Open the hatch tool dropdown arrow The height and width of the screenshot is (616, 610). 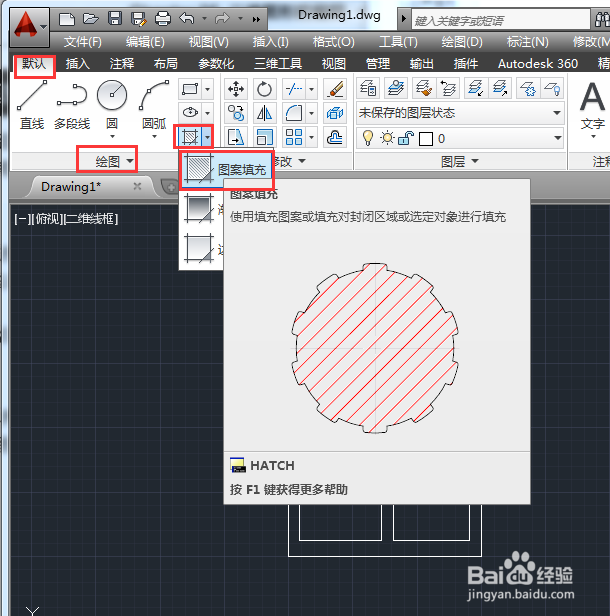click(x=207, y=137)
